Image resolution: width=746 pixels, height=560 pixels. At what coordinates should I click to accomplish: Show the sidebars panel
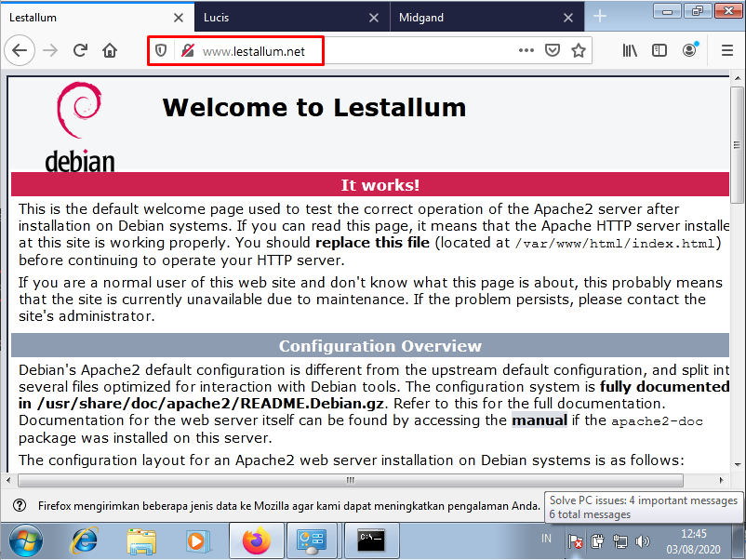pyautogui.click(x=659, y=50)
